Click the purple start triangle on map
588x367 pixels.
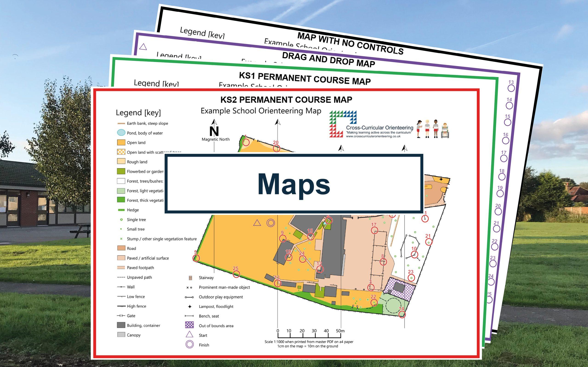257,223
